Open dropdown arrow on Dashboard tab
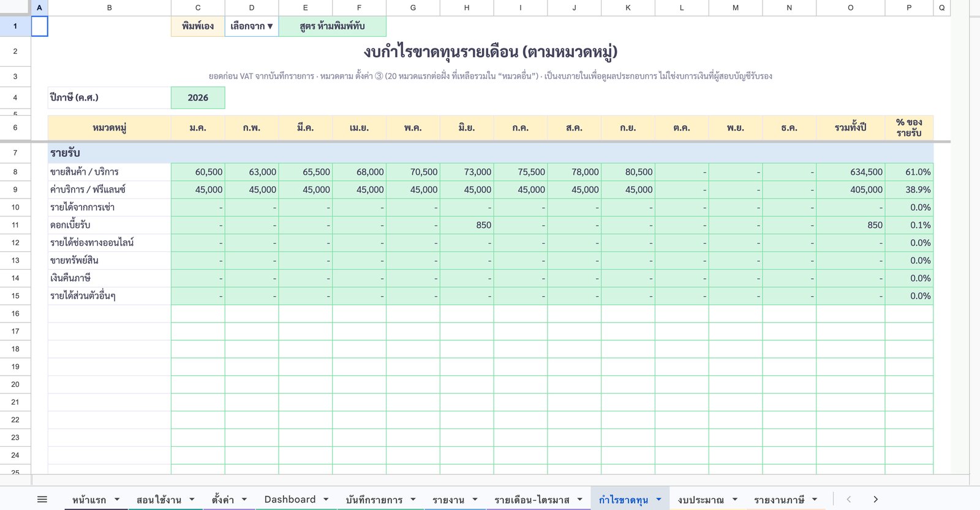 tap(326, 500)
